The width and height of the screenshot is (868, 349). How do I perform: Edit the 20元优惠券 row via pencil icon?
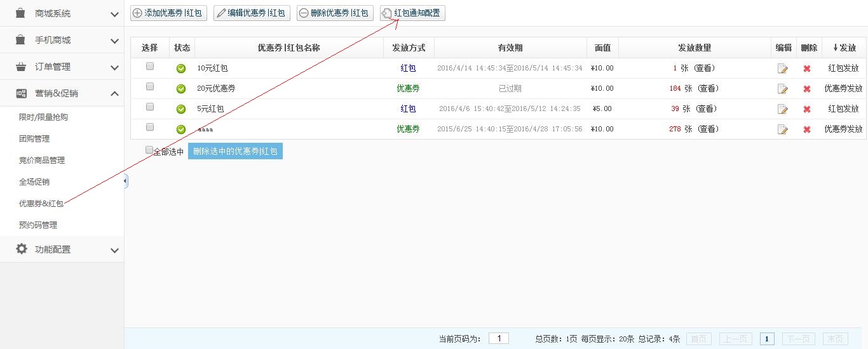click(x=783, y=89)
